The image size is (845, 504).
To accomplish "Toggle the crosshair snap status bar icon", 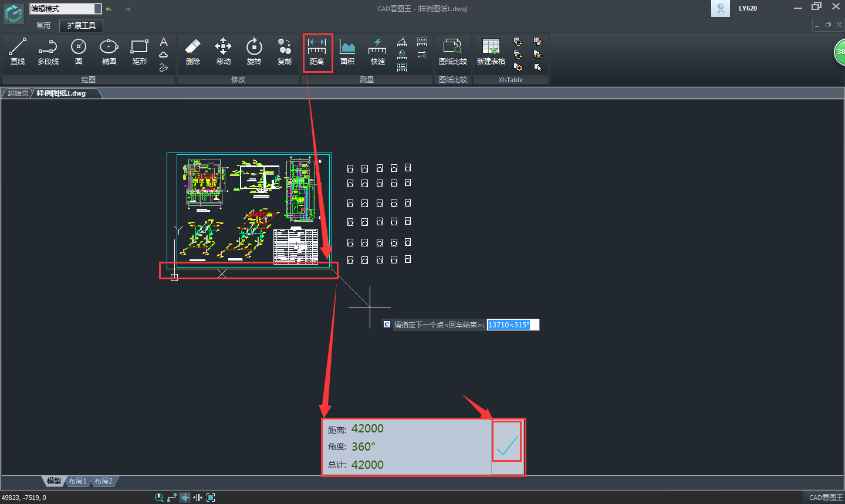I will tap(185, 498).
